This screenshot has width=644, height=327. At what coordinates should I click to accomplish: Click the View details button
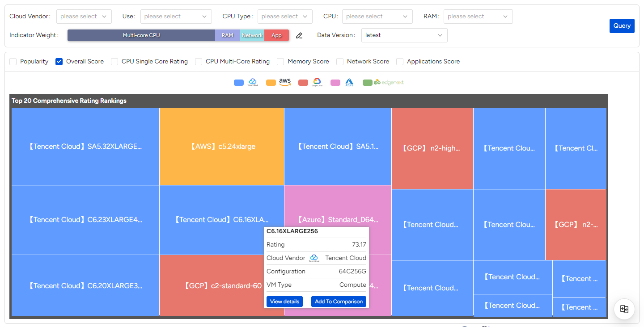(284, 302)
